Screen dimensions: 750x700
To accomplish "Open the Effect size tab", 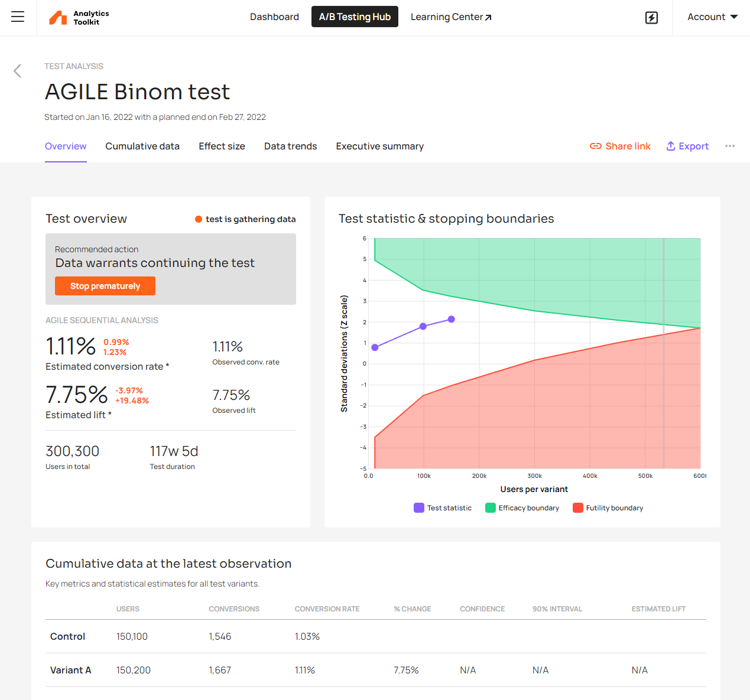I will click(222, 146).
